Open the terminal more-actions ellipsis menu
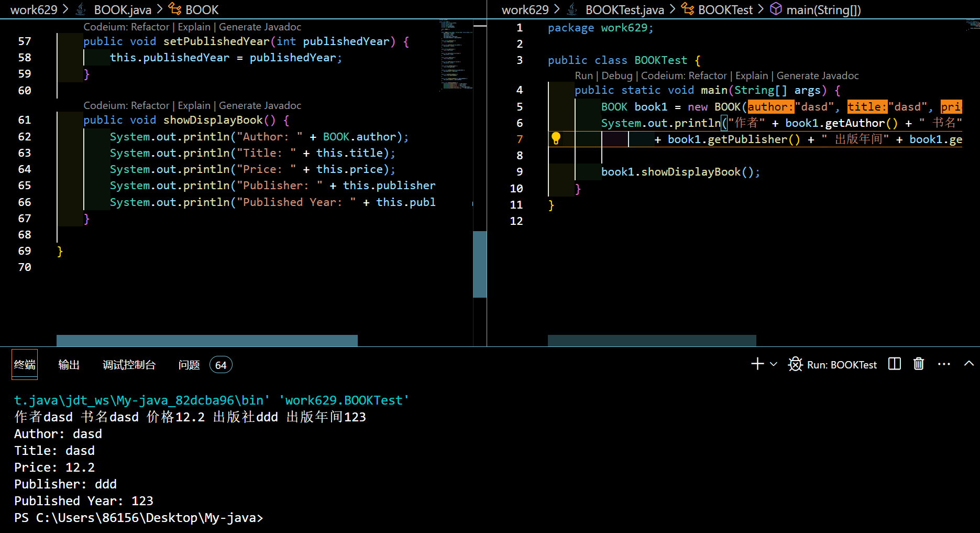The image size is (980, 533). [944, 364]
